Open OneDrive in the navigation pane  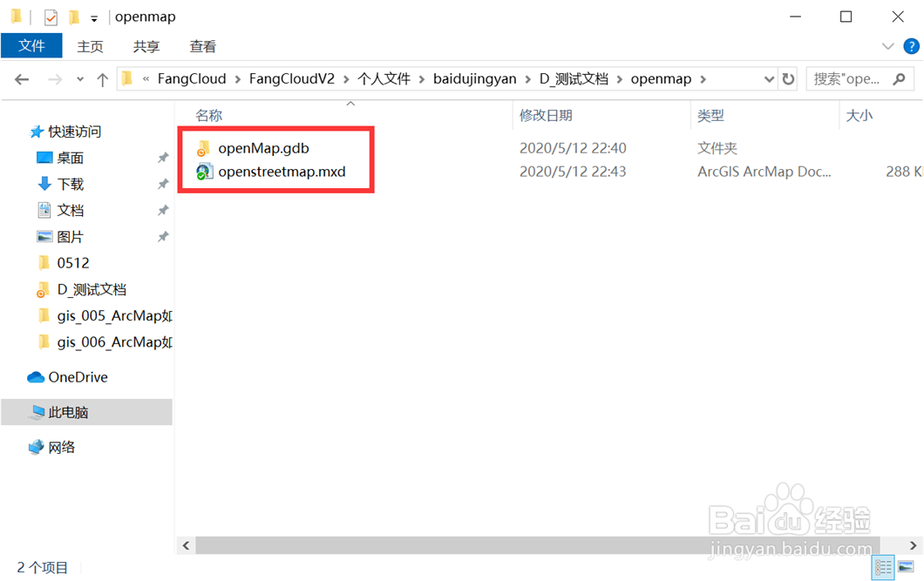tap(78, 377)
